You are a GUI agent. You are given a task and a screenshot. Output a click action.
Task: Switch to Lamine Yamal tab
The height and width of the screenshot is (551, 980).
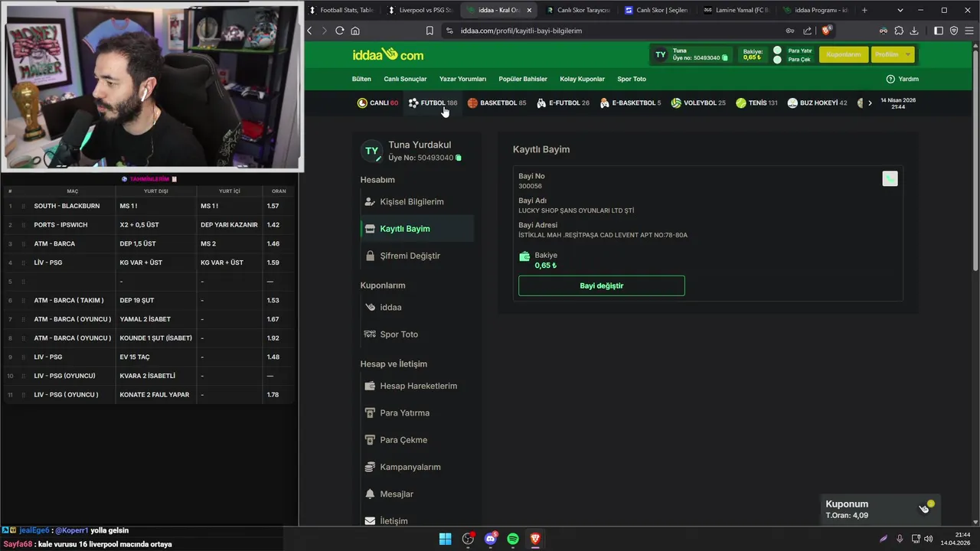pyautogui.click(x=735, y=10)
